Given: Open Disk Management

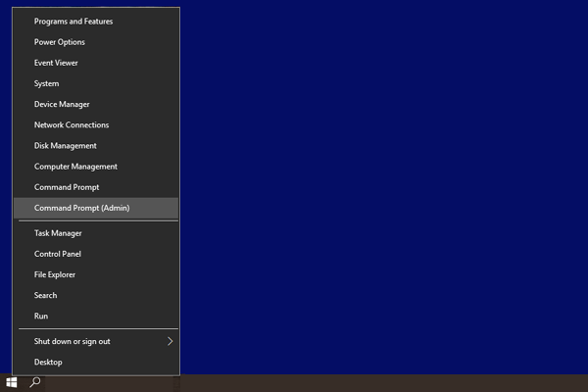Looking at the screenshot, I should point(96,146).
